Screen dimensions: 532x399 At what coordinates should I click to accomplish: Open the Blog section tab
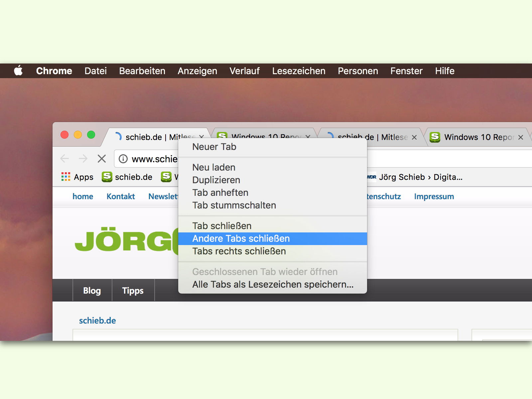point(92,291)
